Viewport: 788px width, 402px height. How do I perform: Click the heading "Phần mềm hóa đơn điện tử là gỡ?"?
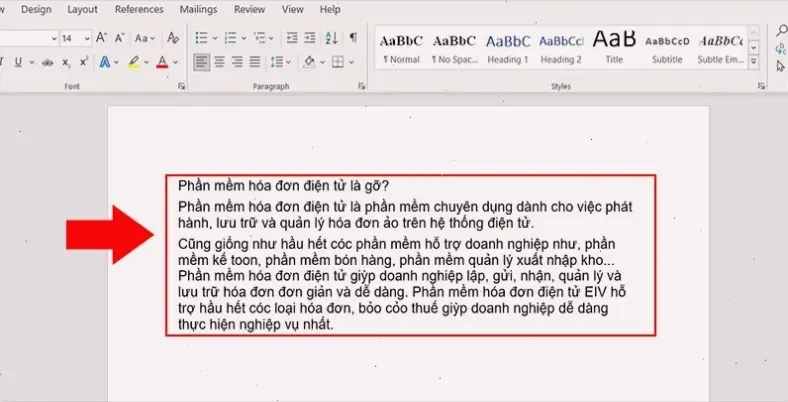(x=283, y=186)
